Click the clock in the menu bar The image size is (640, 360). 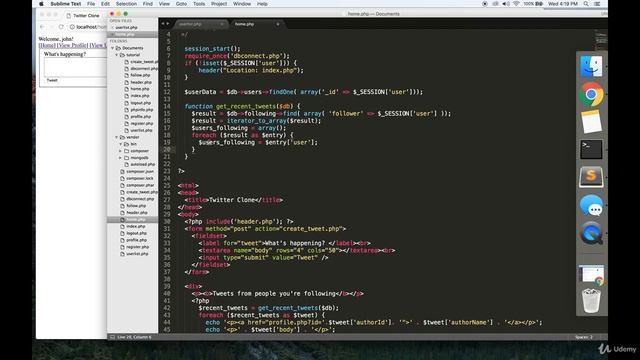click(x=563, y=4)
